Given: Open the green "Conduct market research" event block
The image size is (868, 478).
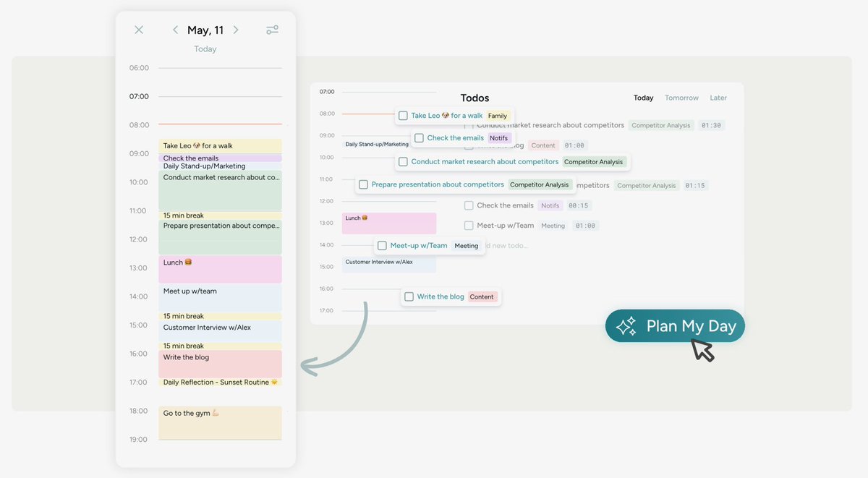Looking at the screenshot, I should tap(220, 191).
